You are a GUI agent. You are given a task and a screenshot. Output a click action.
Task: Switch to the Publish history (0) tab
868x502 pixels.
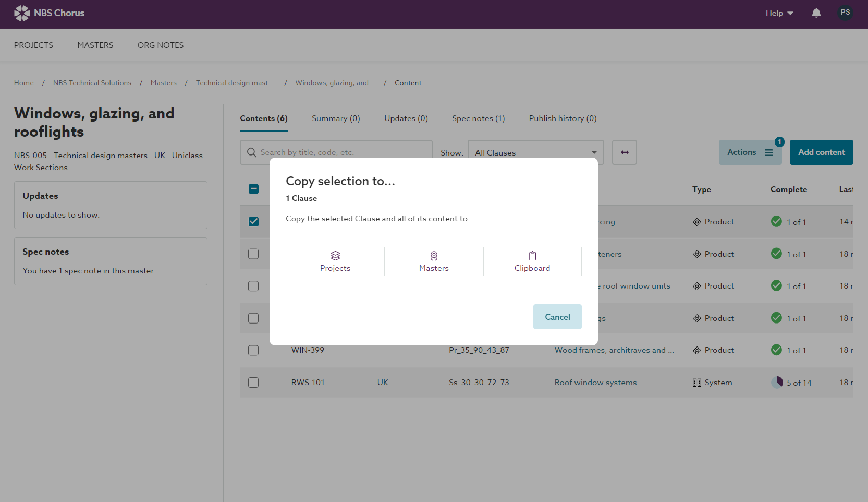(563, 118)
